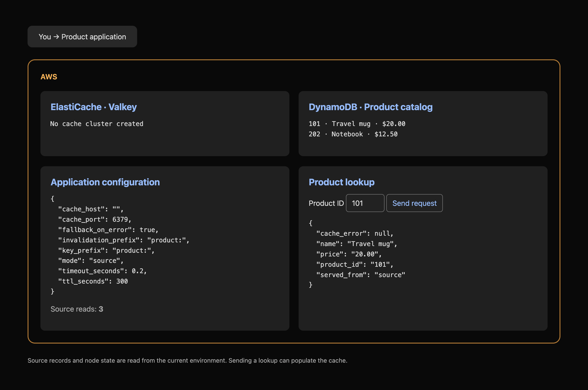The image size is (588, 390).
Task: Click the "mode": "source" config line
Action: tap(91, 260)
